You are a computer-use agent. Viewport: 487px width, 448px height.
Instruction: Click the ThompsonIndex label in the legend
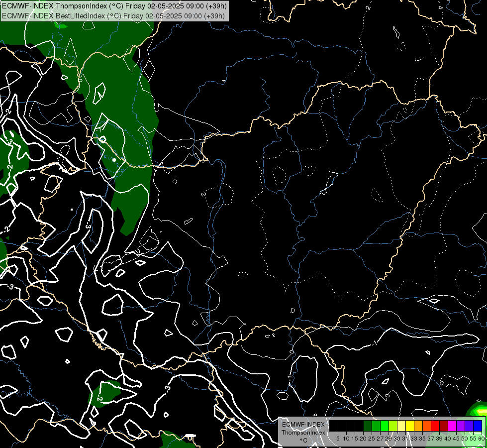tap(303, 433)
